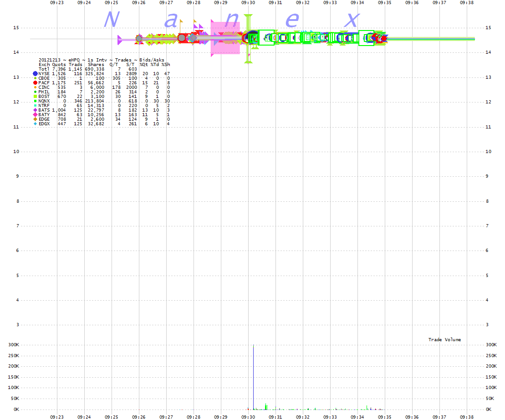Select the PACF exchange label in legend

pyautogui.click(x=44, y=83)
